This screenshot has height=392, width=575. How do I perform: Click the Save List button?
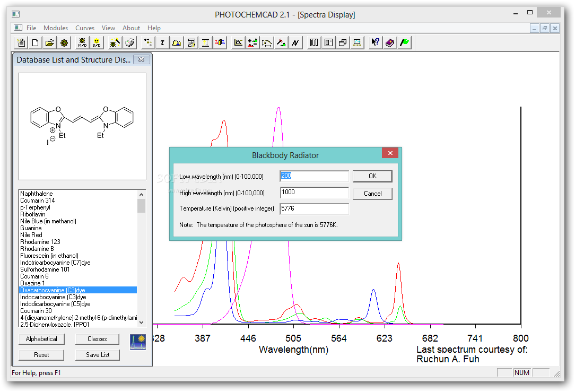click(98, 355)
